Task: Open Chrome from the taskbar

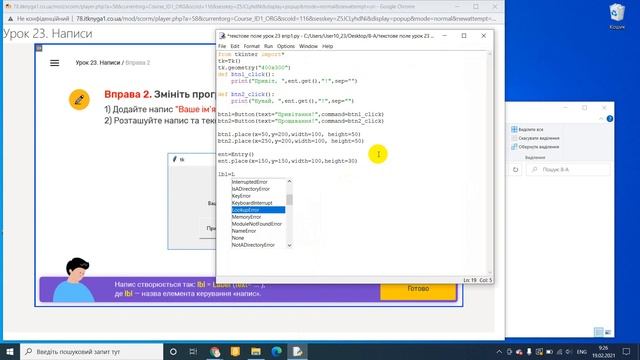Action: pyautogui.click(x=215, y=351)
